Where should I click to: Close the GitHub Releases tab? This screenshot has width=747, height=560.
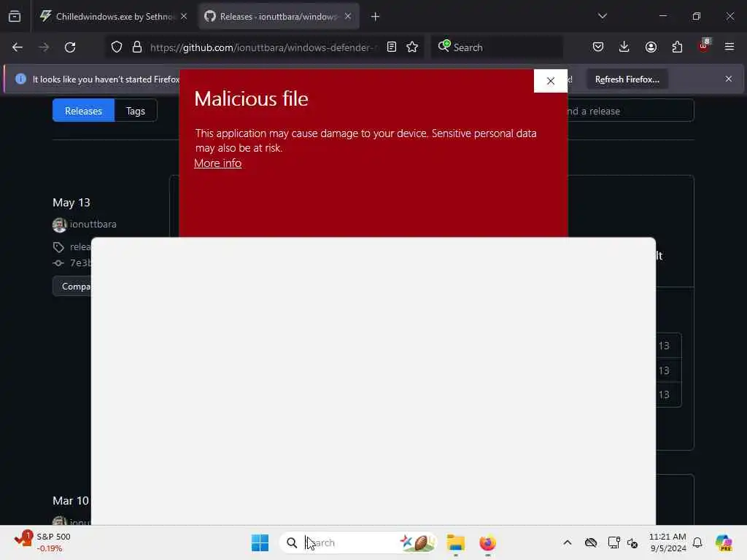tap(348, 16)
